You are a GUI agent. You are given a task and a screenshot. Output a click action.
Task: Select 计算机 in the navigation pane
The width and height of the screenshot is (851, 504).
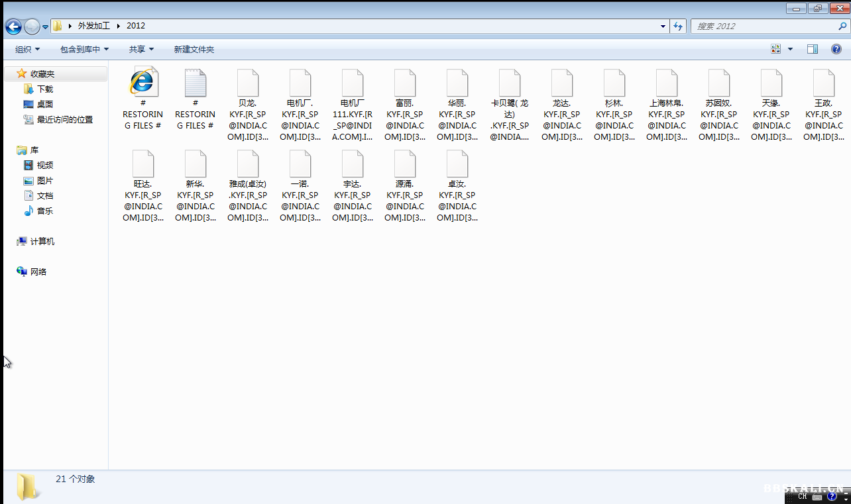[42, 242]
